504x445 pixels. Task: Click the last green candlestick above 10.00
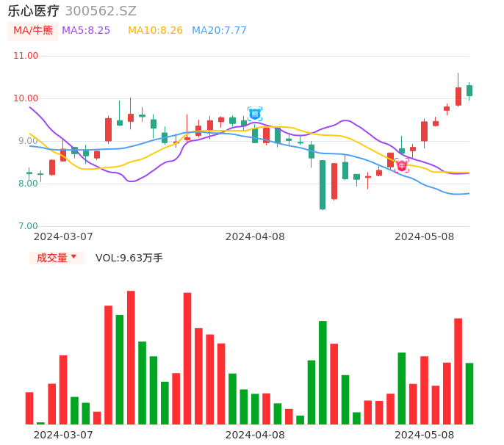(x=469, y=90)
